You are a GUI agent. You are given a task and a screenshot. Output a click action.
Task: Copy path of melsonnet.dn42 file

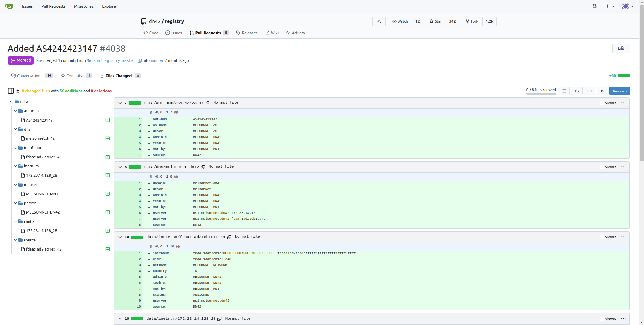pos(203,167)
